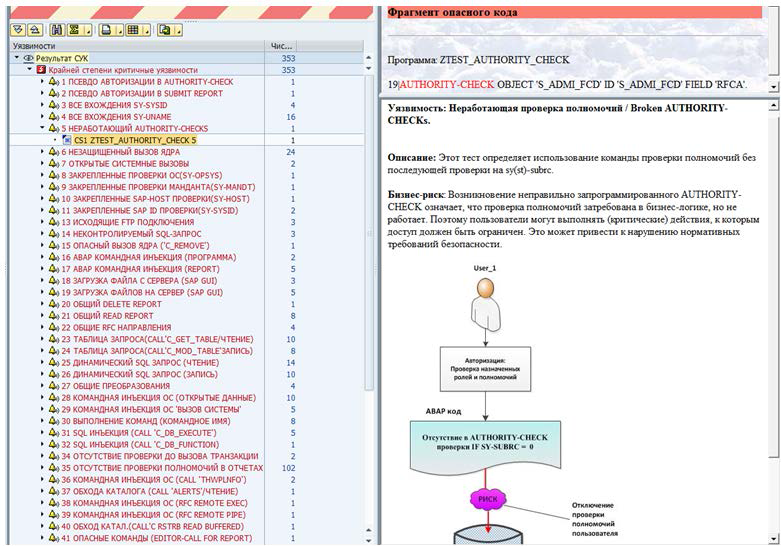Select row 19 ЗАГРУЗКА ФАЙЛОВ НА СЕРВЕР (SAP GUI)
Image resolution: width=781 pixels, height=546 pixels.
pyautogui.click(x=187, y=292)
